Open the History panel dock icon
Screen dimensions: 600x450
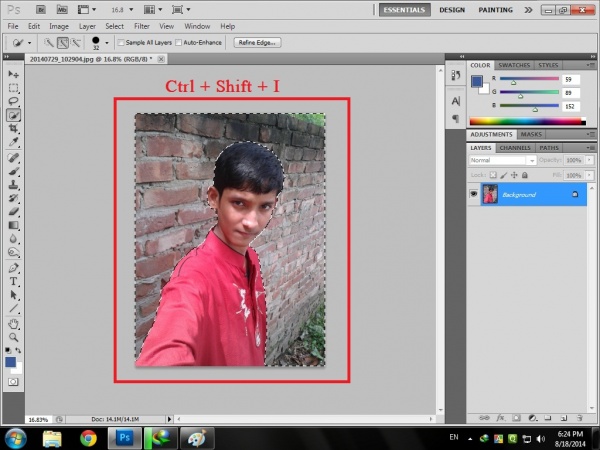click(455, 75)
